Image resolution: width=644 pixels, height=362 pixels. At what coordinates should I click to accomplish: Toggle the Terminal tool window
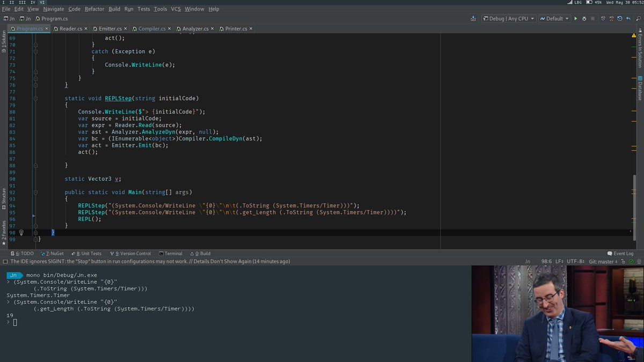[x=170, y=254]
